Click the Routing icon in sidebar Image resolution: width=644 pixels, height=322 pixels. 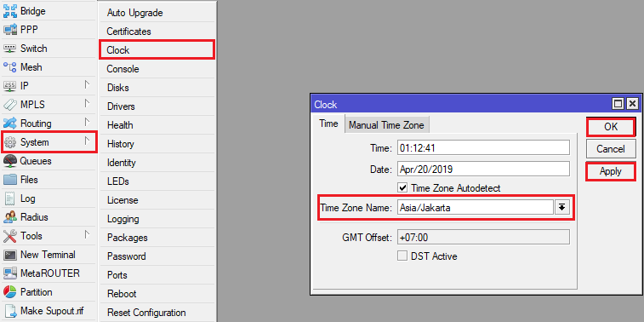10,124
